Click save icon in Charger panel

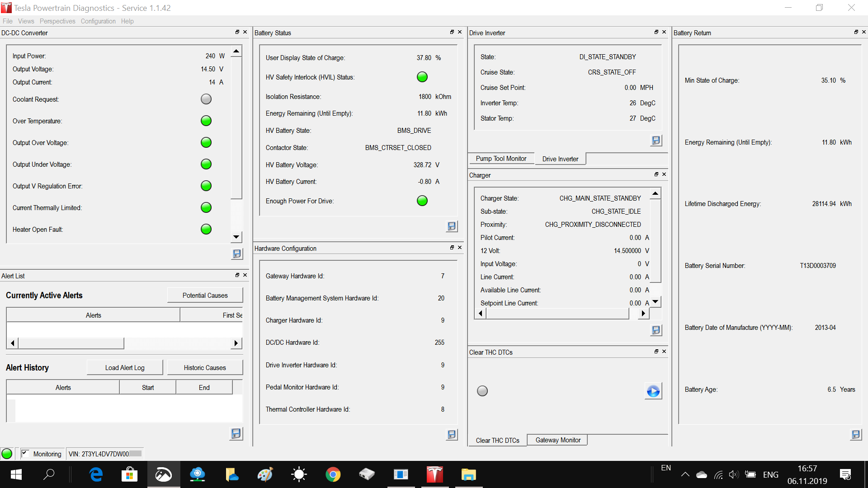click(x=656, y=330)
